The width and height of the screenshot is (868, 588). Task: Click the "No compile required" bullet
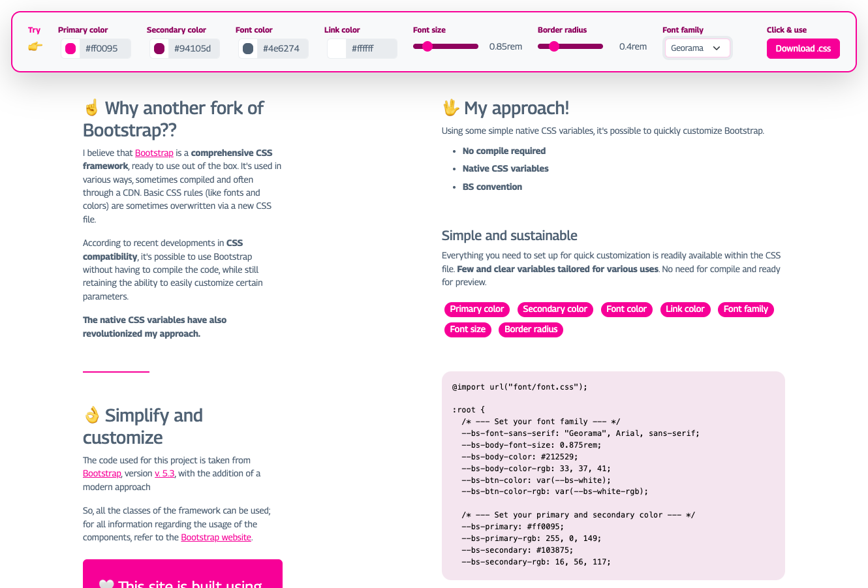[x=504, y=151]
